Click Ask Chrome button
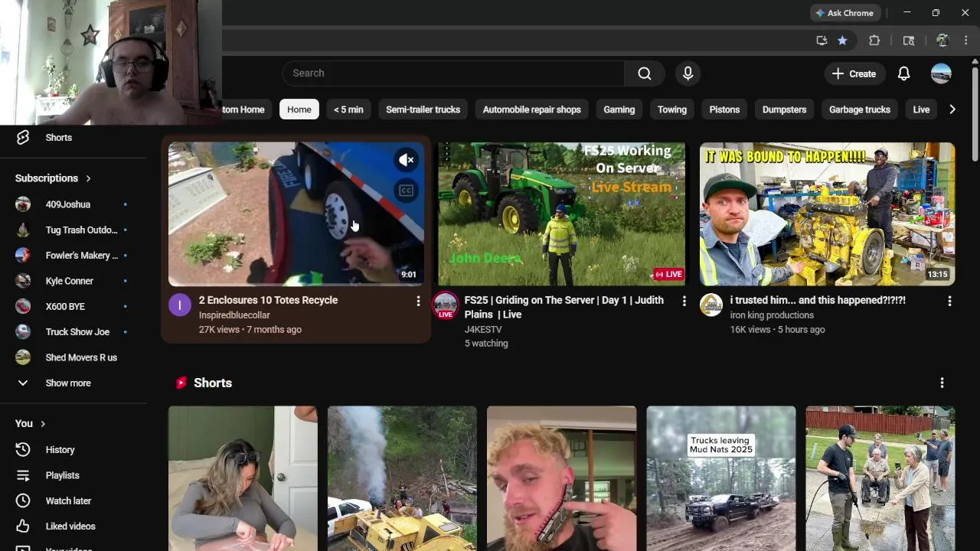 [x=845, y=13]
